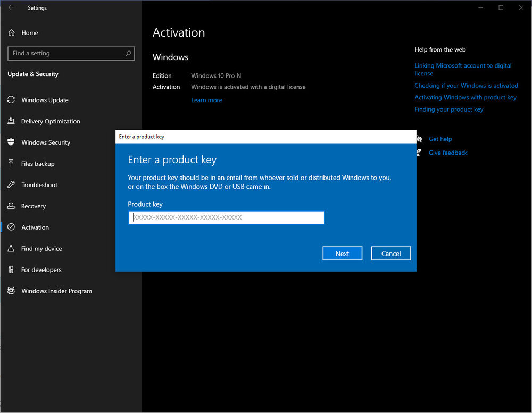Click the Troubleshoot wrench icon

(x=11, y=184)
